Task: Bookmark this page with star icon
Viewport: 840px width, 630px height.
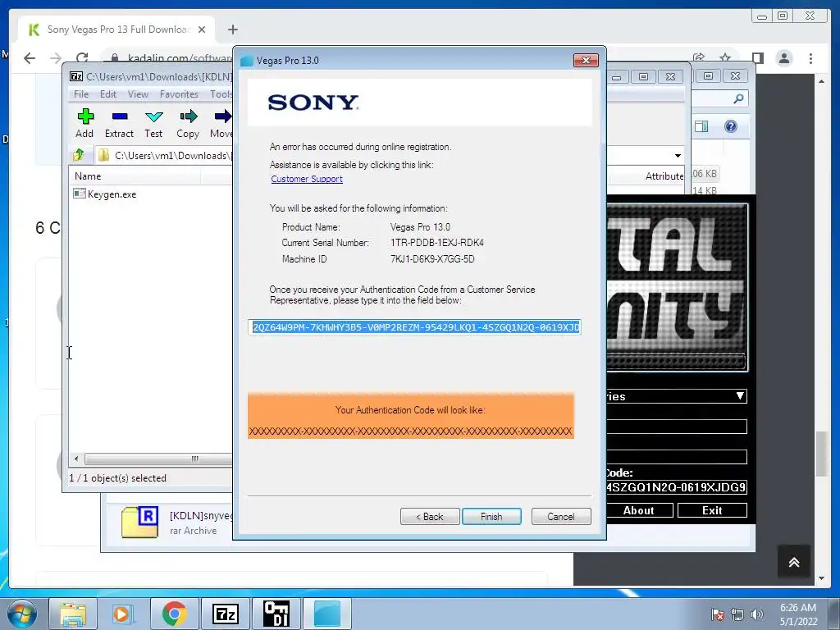Action: [x=725, y=58]
